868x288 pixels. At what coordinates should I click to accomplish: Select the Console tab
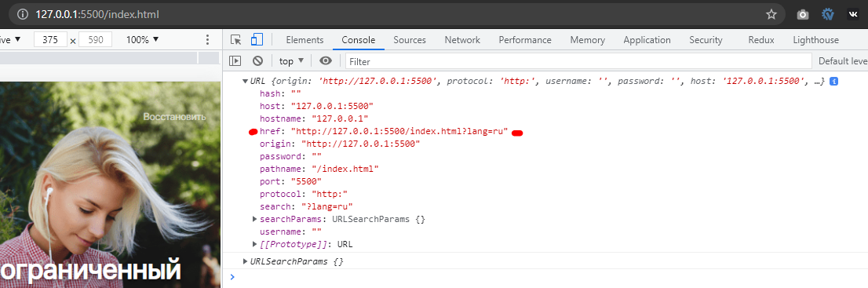358,40
